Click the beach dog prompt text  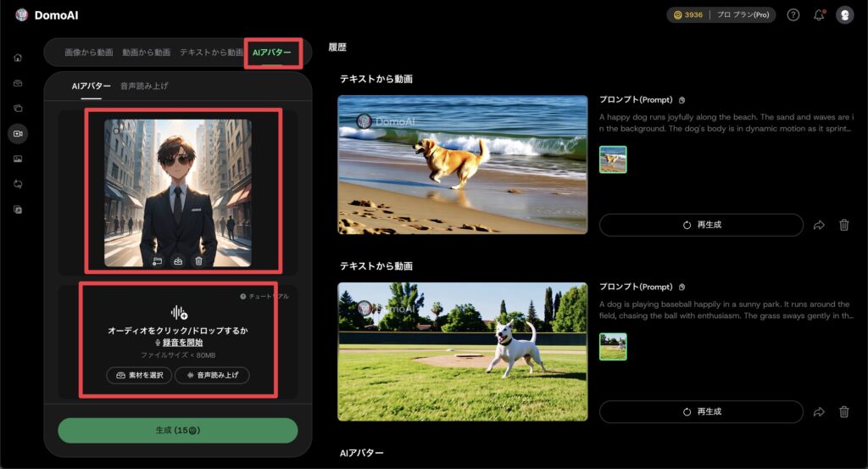point(726,123)
